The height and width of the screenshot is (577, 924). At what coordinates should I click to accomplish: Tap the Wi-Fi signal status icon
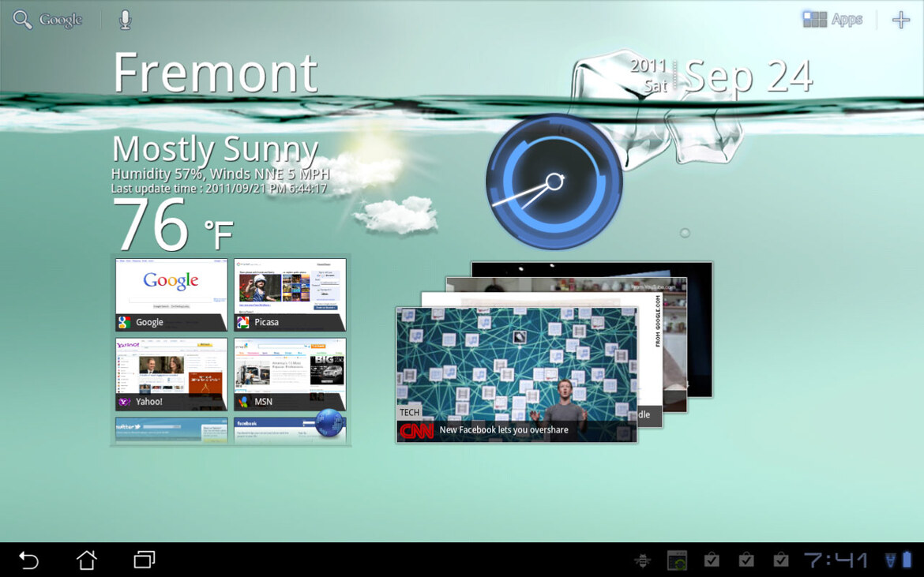click(x=890, y=560)
